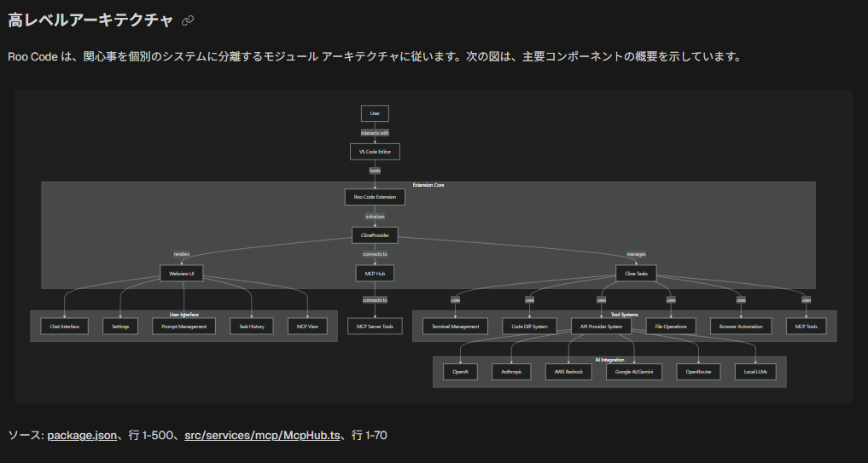Select the Terminal Management node
The height and width of the screenshot is (463, 868).
(x=455, y=327)
